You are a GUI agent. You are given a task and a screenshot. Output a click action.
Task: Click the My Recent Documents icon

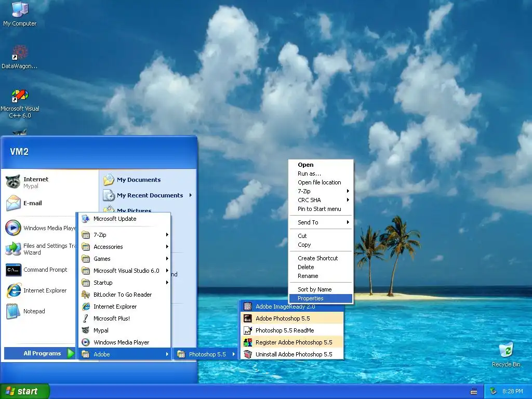point(109,195)
